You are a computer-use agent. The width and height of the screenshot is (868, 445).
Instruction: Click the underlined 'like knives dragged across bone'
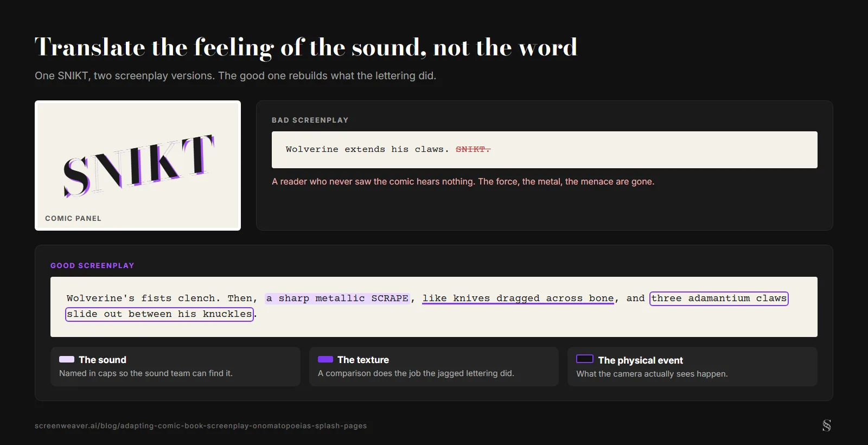(x=518, y=298)
